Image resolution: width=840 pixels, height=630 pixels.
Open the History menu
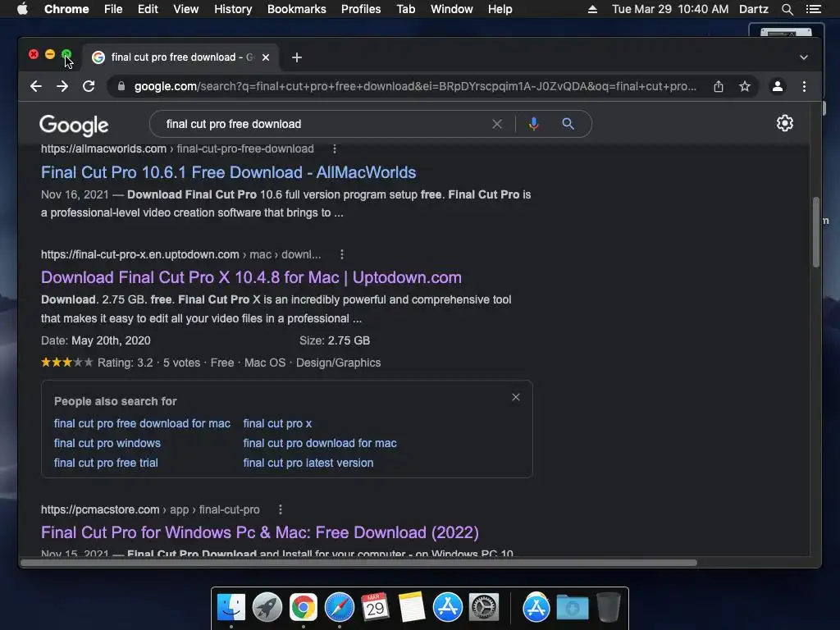click(x=233, y=9)
